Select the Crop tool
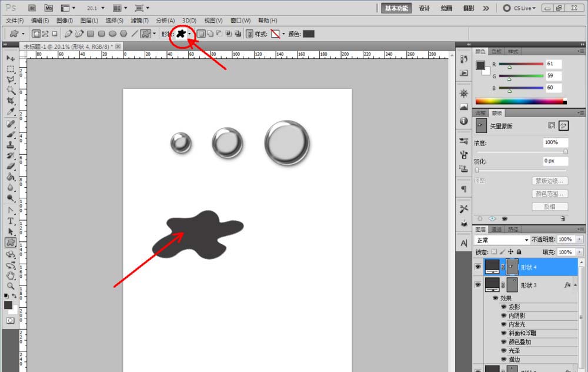Screen dimensions: 588x372 point(11,101)
